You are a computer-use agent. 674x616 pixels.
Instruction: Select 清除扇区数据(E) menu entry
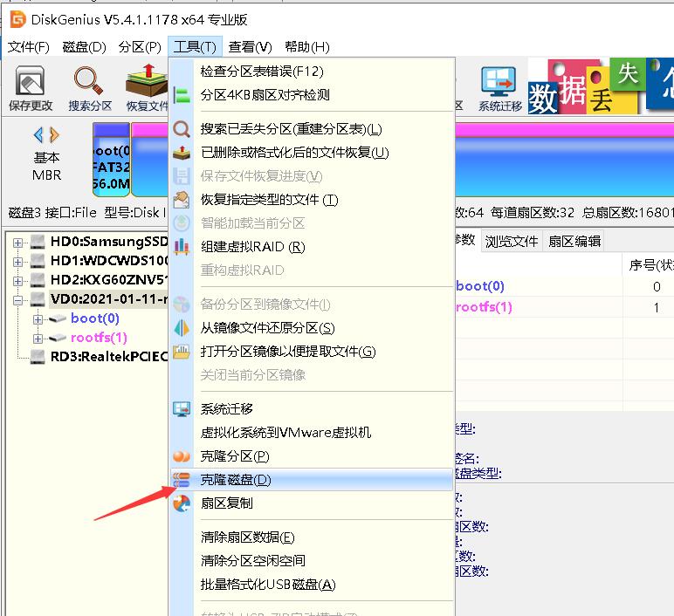(312, 537)
